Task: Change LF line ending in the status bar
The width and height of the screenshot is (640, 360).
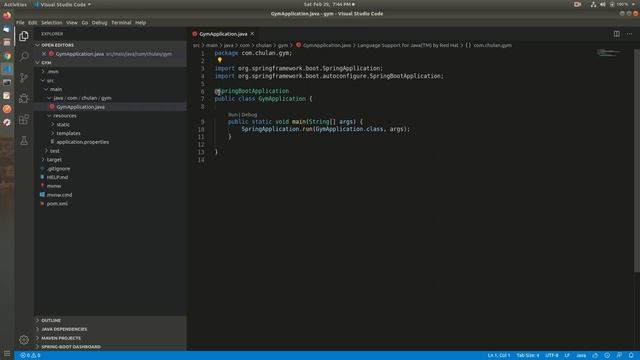Action: click(x=567, y=356)
